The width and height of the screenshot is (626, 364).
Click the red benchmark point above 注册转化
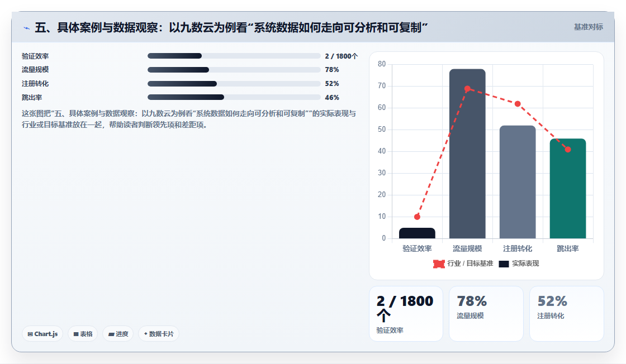pyautogui.click(x=518, y=104)
